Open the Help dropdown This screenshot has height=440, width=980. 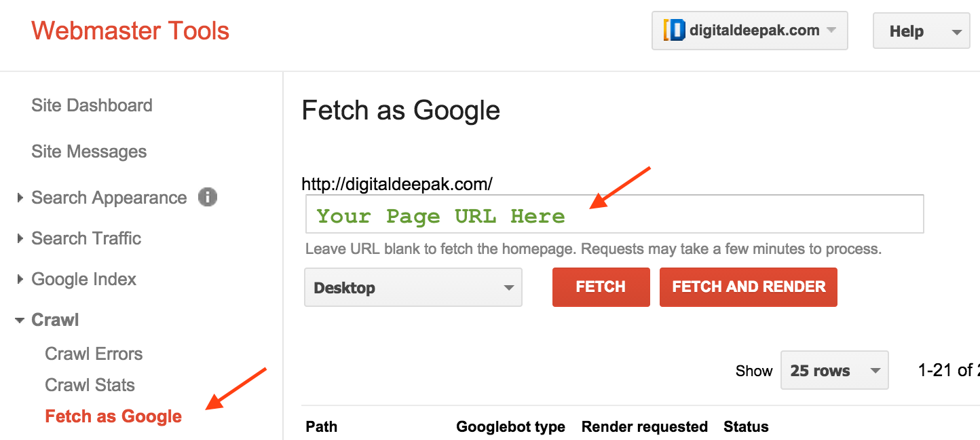921,31
